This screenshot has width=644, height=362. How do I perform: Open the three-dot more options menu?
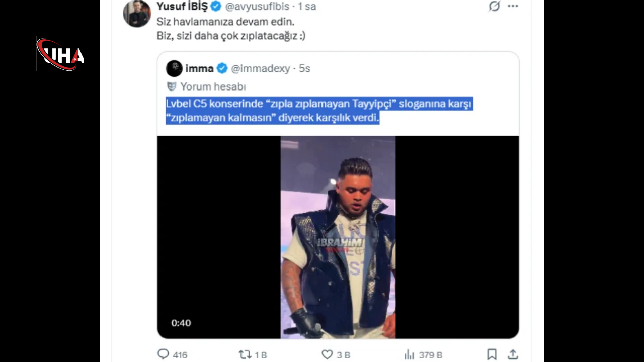[513, 6]
